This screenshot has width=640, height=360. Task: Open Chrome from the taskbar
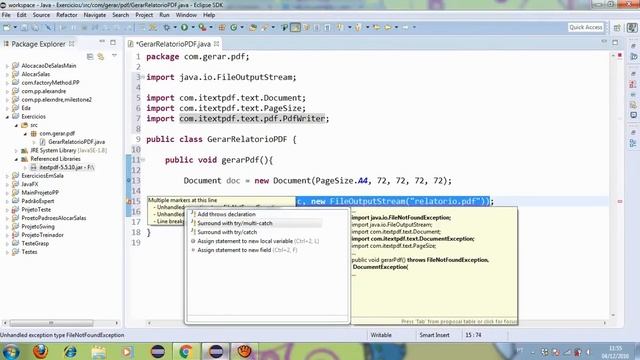(x=186, y=351)
